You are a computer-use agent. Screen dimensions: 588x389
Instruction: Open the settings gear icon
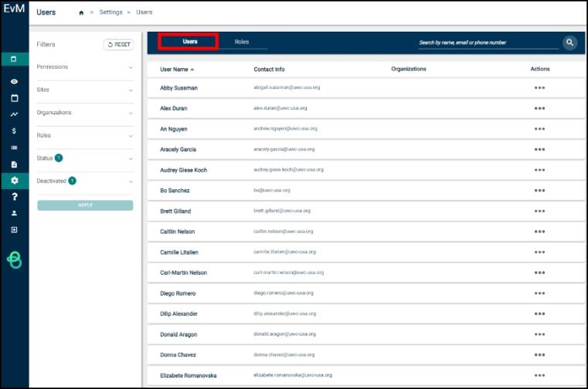[14, 181]
